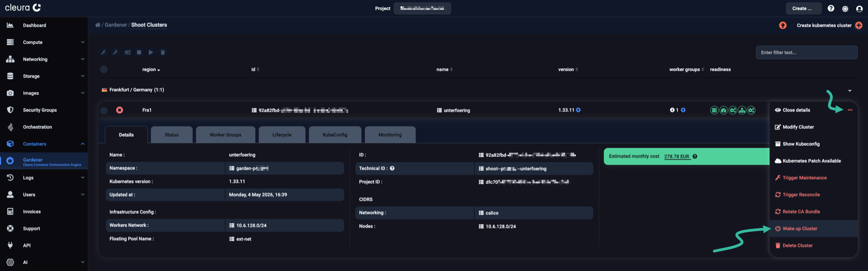Click the Dashboard sidebar icon
Screen dimensions: 868x271
[x=10, y=25]
